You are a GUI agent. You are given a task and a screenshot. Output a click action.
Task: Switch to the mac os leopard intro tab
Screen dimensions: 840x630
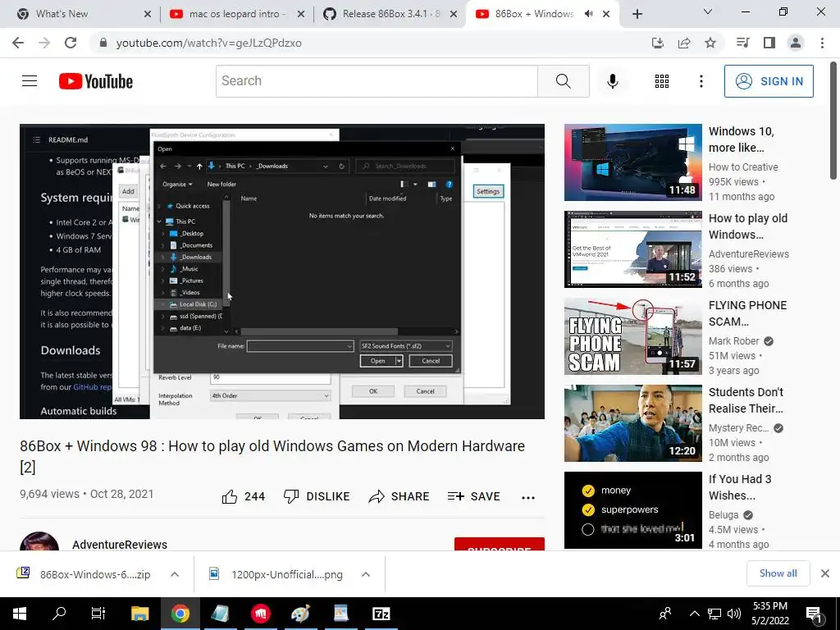[x=237, y=14]
